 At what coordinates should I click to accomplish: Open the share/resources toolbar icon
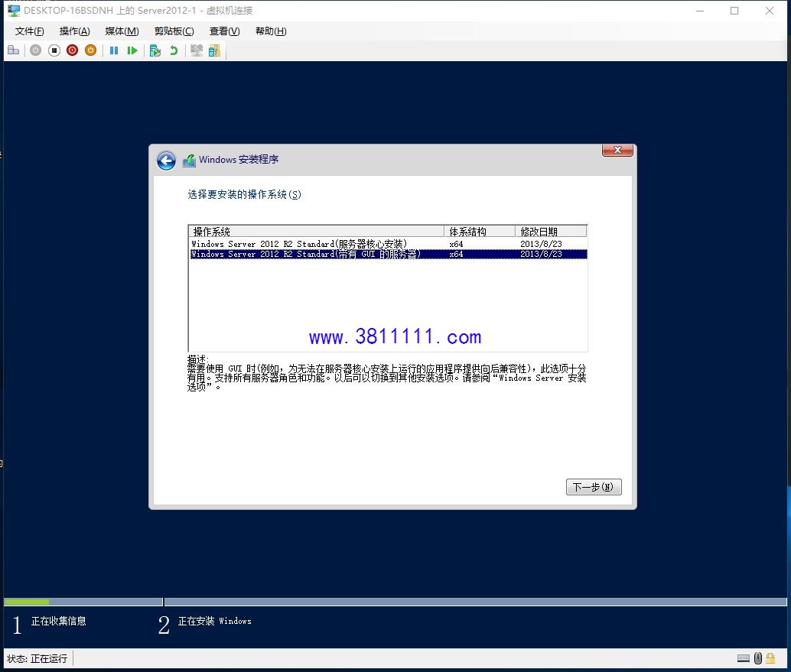pos(214,50)
